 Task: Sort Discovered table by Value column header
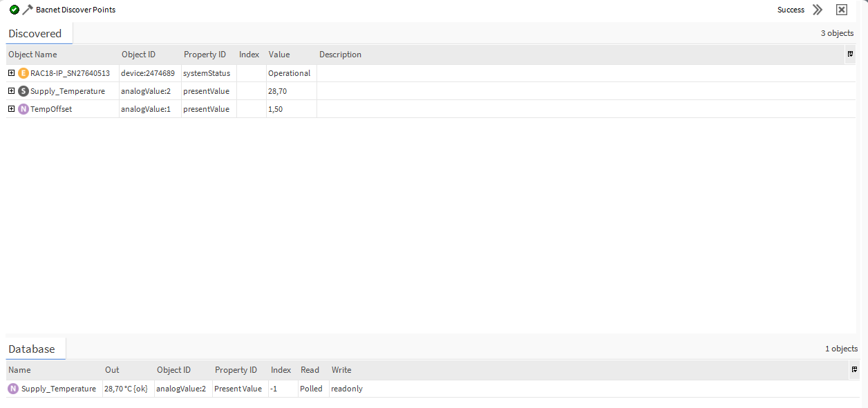coord(279,55)
